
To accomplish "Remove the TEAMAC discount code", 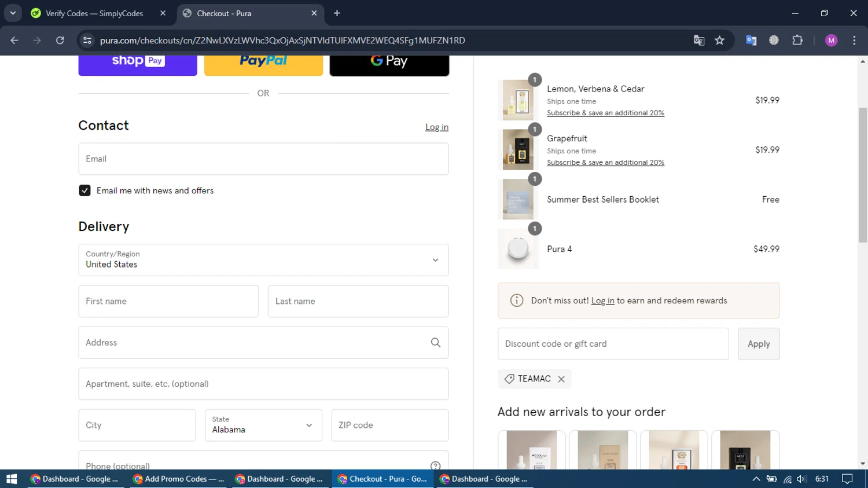I will (x=561, y=379).
